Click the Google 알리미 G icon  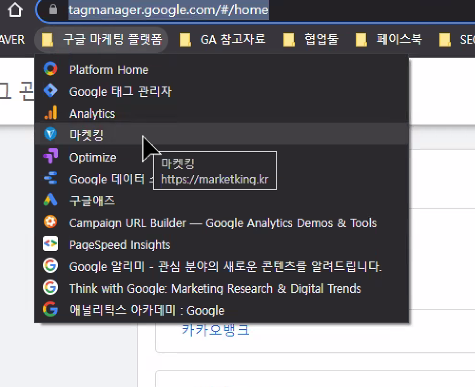pyautogui.click(x=50, y=266)
